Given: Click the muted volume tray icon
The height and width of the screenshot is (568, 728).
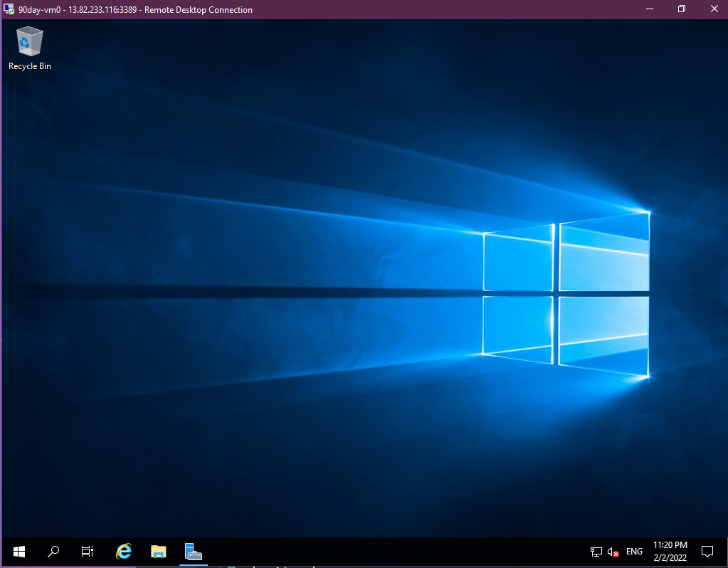Looking at the screenshot, I should (x=613, y=552).
